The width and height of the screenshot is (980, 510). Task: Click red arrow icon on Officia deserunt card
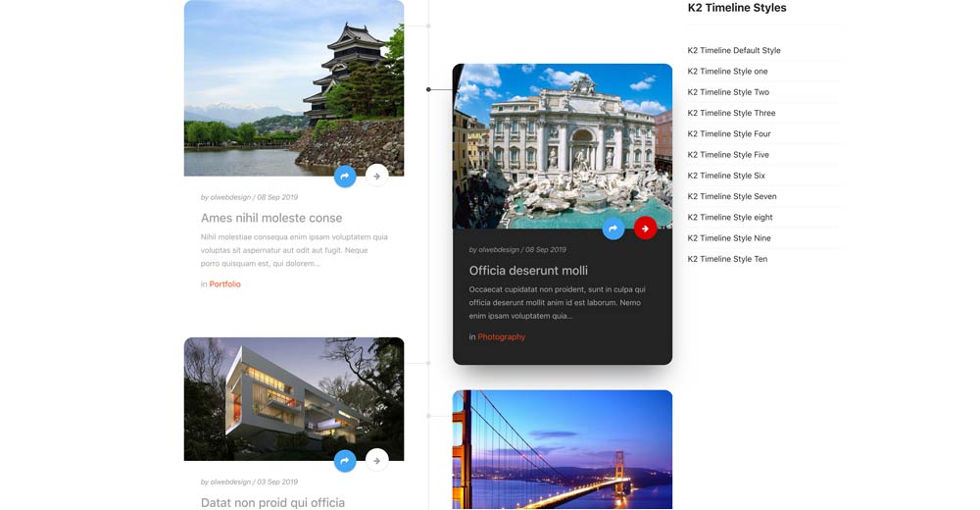pos(645,229)
